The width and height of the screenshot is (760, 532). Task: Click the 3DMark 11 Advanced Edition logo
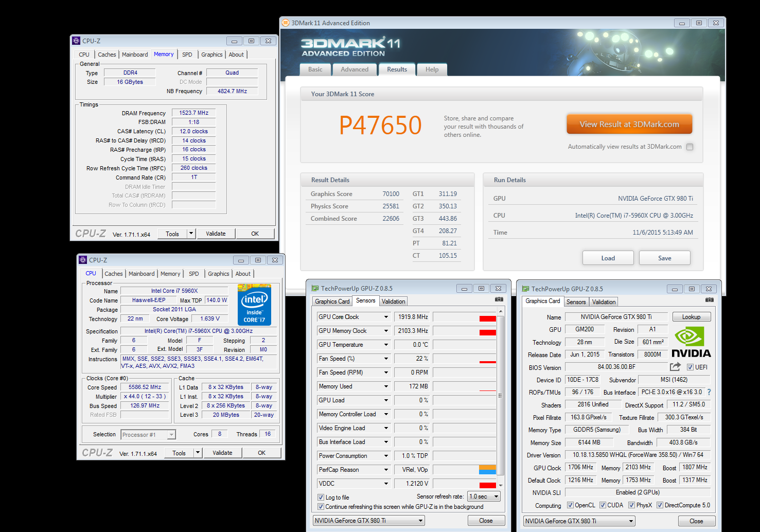(350, 47)
